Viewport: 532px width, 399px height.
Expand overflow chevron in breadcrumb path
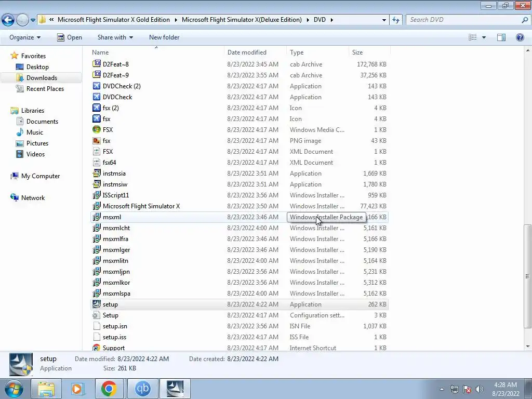pos(51,20)
